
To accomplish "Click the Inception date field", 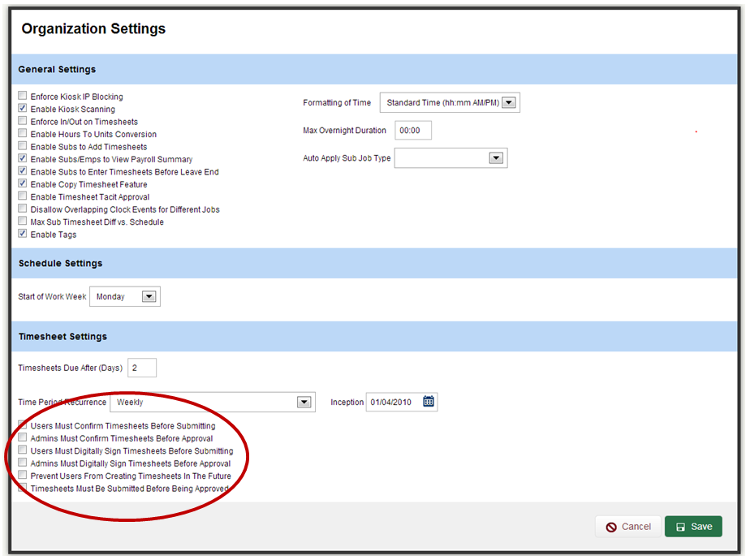I will click(x=402, y=402).
